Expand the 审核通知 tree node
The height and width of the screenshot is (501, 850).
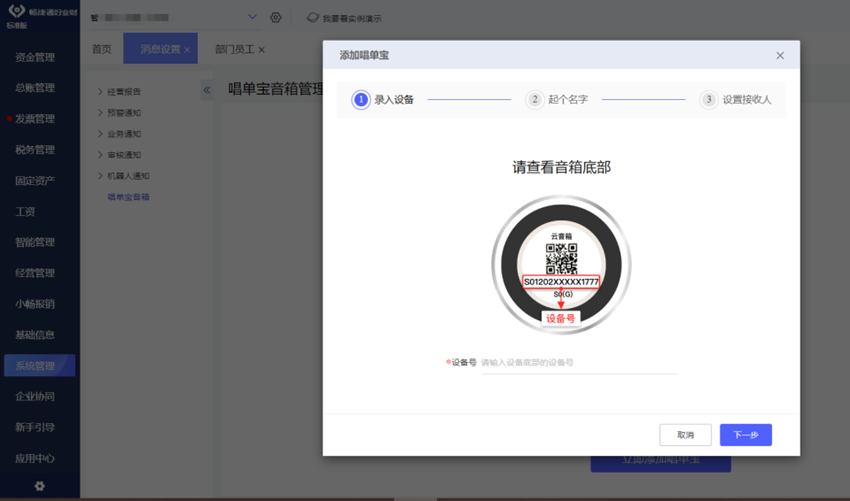[100, 155]
